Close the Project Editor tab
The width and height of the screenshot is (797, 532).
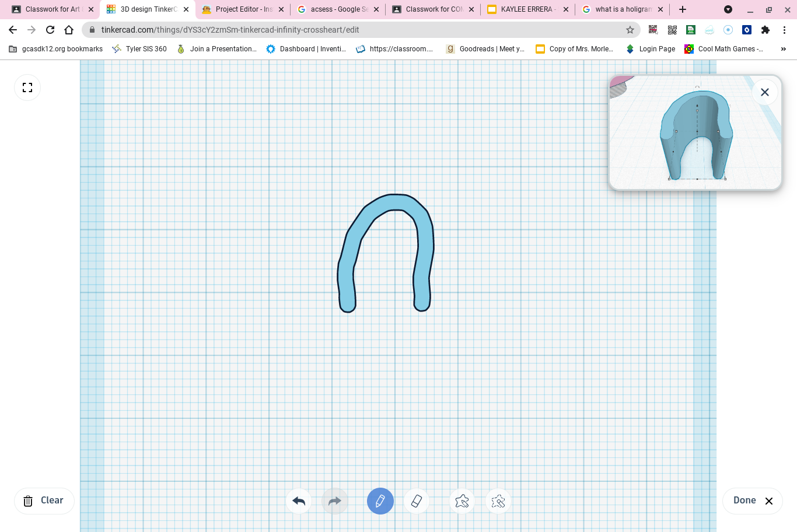(281, 9)
